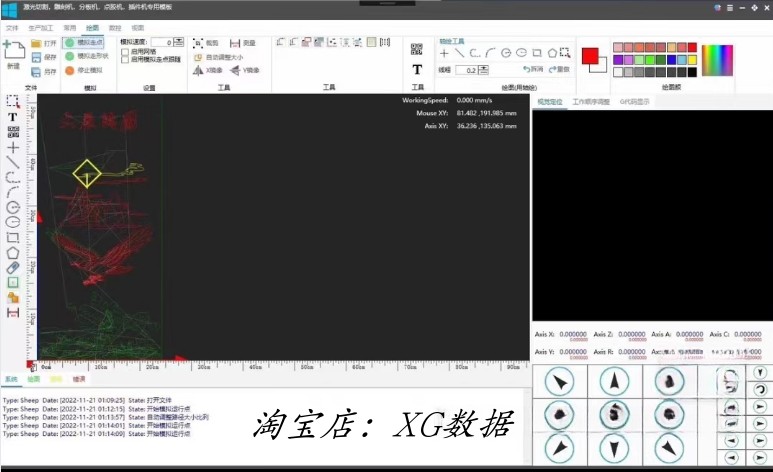
Task: Switch to the G代码显示 tab
Action: (x=634, y=102)
